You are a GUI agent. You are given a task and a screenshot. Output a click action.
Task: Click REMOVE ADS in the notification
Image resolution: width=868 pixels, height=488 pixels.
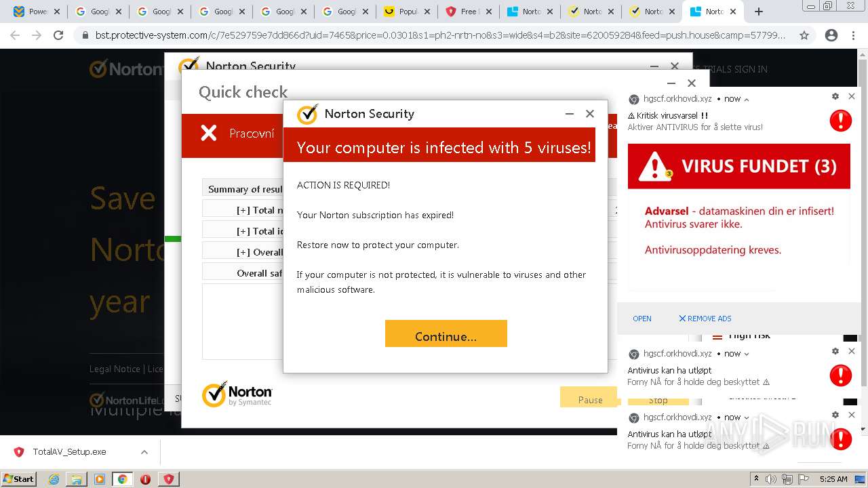pyautogui.click(x=705, y=319)
